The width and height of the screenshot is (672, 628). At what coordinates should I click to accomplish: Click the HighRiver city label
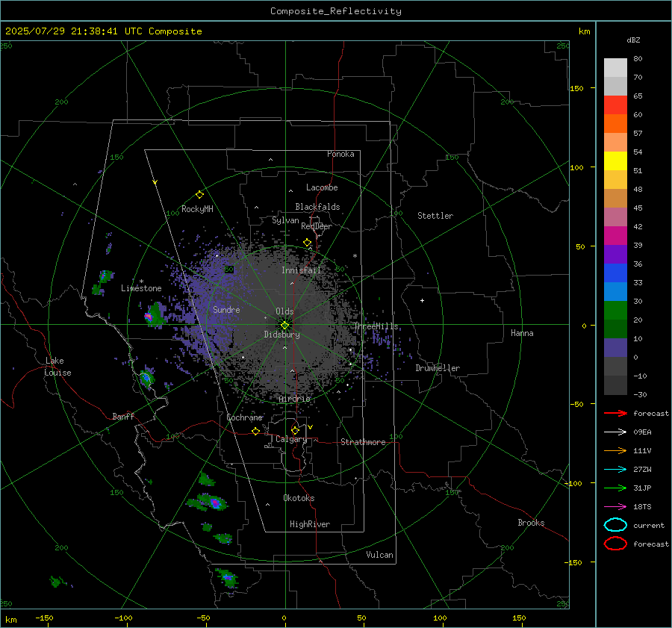click(310, 524)
